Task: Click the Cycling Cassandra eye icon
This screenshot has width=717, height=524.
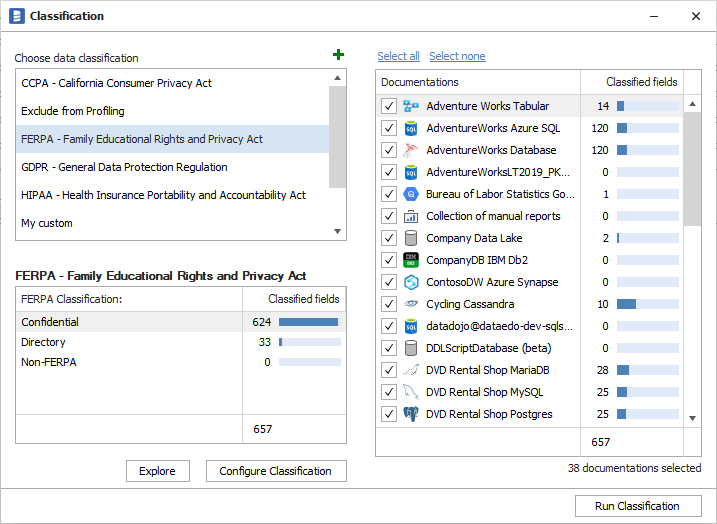Action: click(410, 304)
